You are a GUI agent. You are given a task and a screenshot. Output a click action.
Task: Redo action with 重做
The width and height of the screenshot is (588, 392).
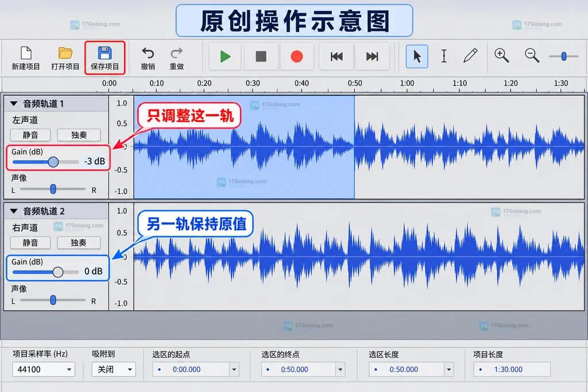tap(176, 58)
